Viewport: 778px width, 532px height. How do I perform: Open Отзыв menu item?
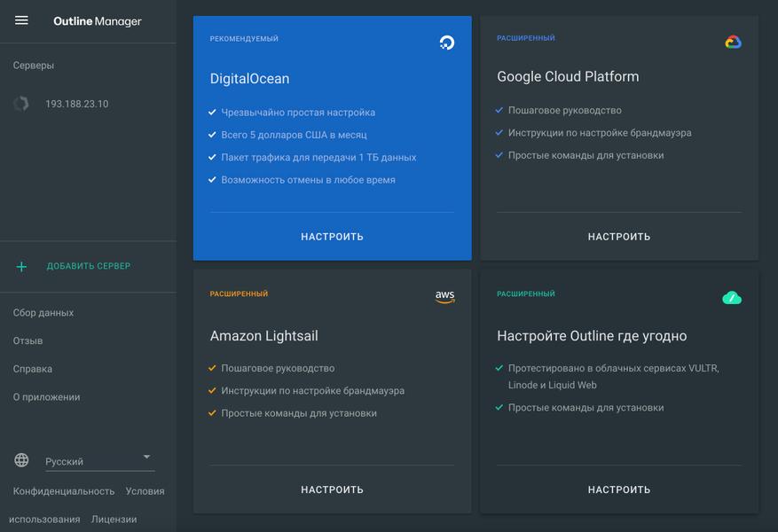(x=28, y=341)
